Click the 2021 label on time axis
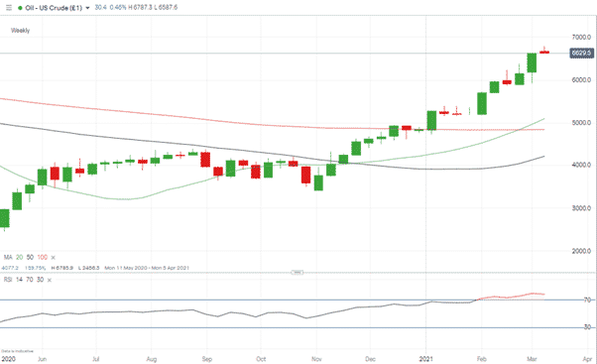Image resolution: width=597 pixels, height=364 pixels. pyautogui.click(x=426, y=359)
